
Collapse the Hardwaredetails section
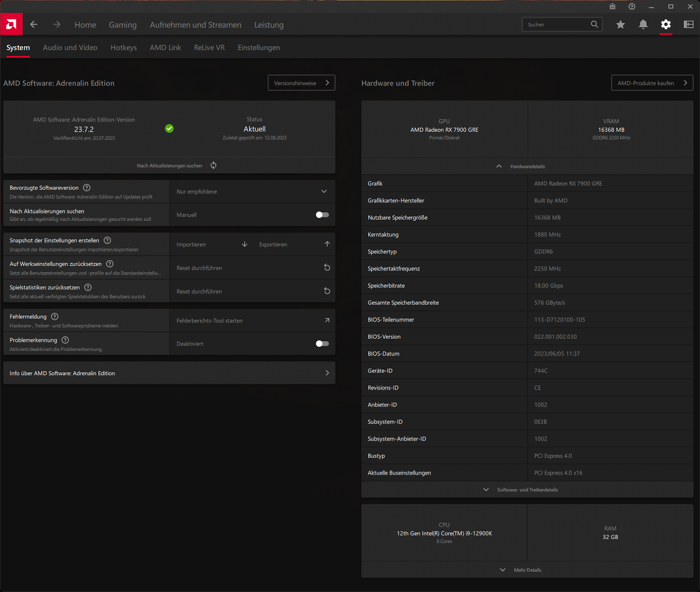pyautogui.click(x=527, y=166)
